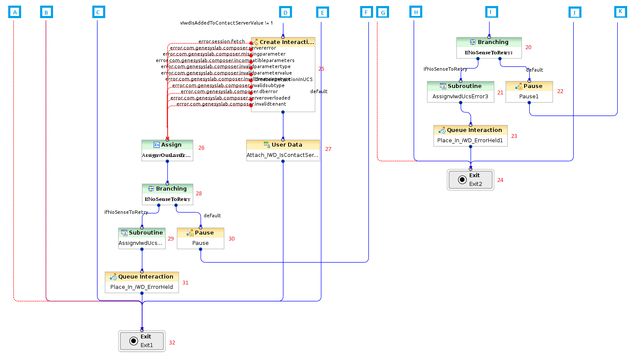The height and width of the screenshot is (360, 644).
Task: Select the Create Interacti... block title
Action: [287, 42]
